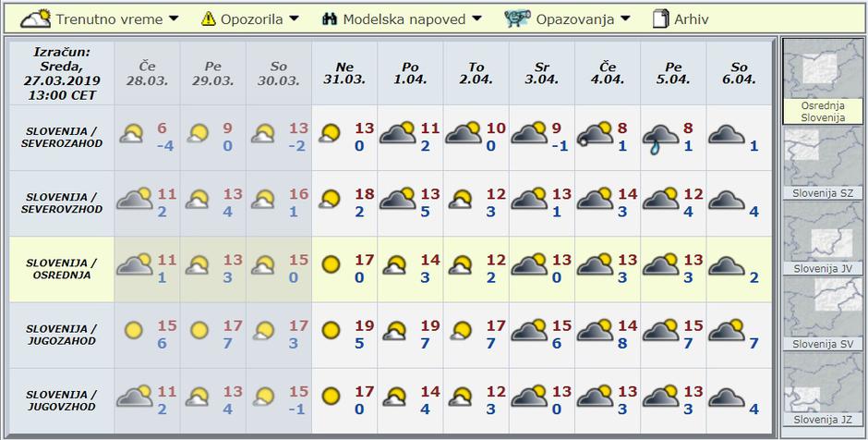Expand the Modelska napoved dropdown
This screenshot has height=440, width=868.
pyautogui.click(x=412, y=18)
